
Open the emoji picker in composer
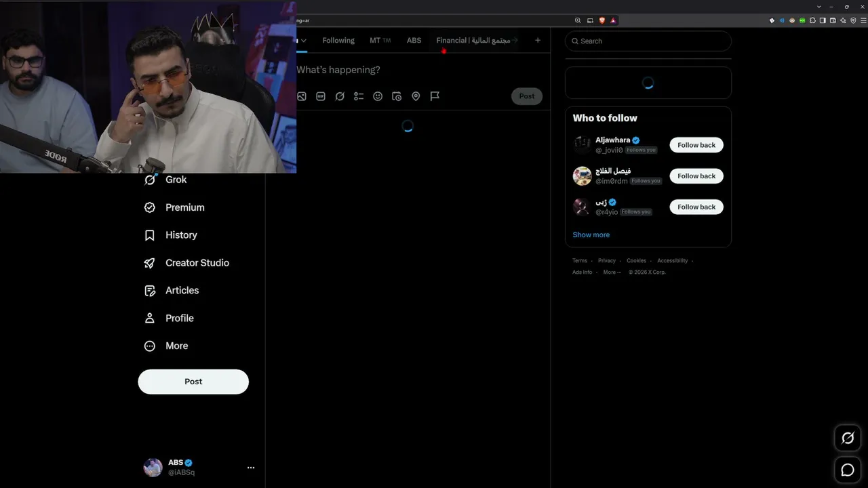[378, 96]
